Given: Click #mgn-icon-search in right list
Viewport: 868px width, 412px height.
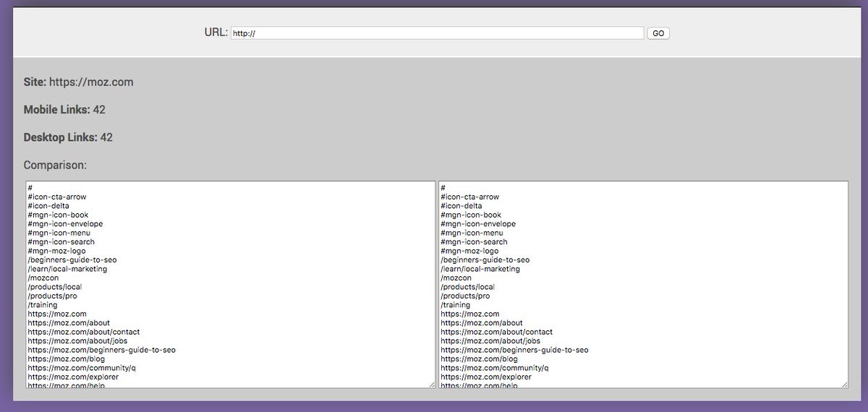Looking at the screenshot, I should click(x=474, y=242).
